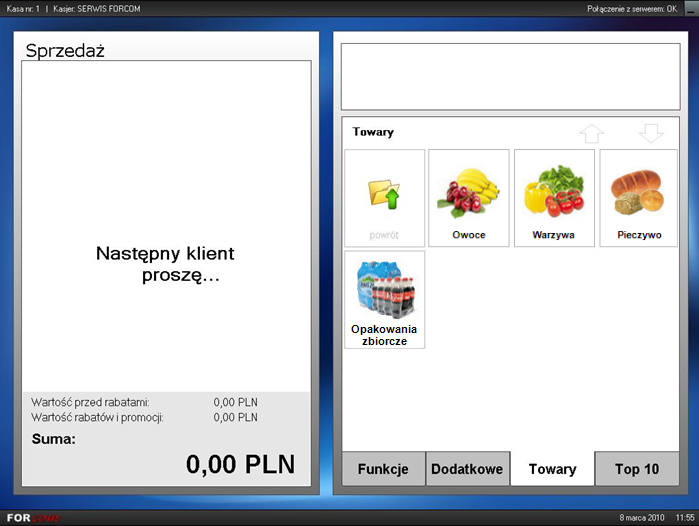Click the 11:55 clock

click(685, 518)
